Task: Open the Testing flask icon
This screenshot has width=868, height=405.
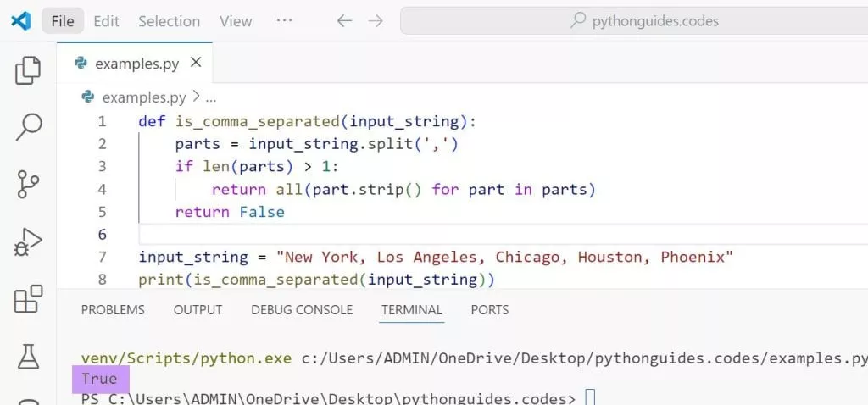Action: pyautogui.click(x=28, y=357)
